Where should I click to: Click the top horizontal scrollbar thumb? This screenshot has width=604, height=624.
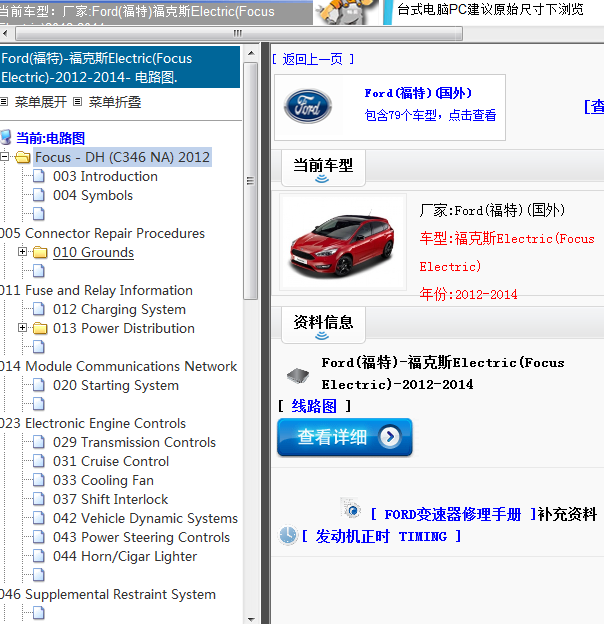(x=238, y=33)
